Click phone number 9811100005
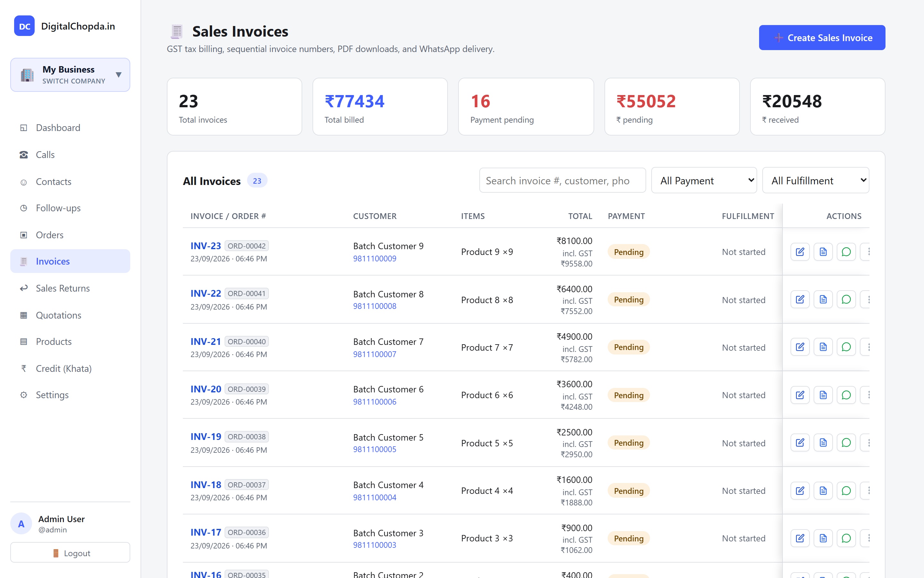The height and width of the screenshot is (578, 924). 374,450
